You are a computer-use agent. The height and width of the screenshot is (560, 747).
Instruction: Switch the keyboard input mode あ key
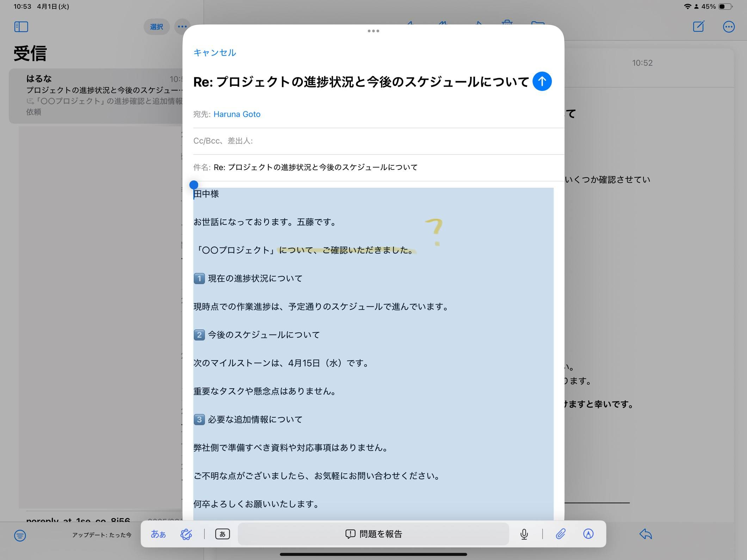point(222,534)
